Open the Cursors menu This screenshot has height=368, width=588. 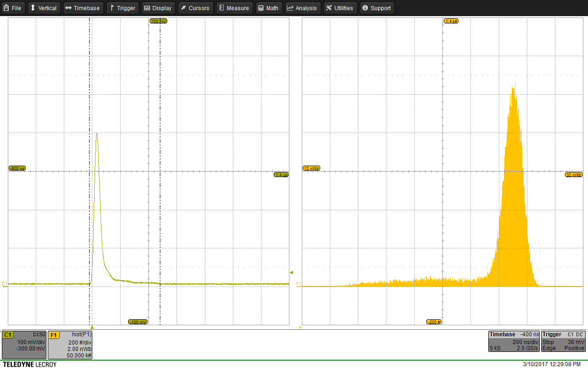(195, 8)
